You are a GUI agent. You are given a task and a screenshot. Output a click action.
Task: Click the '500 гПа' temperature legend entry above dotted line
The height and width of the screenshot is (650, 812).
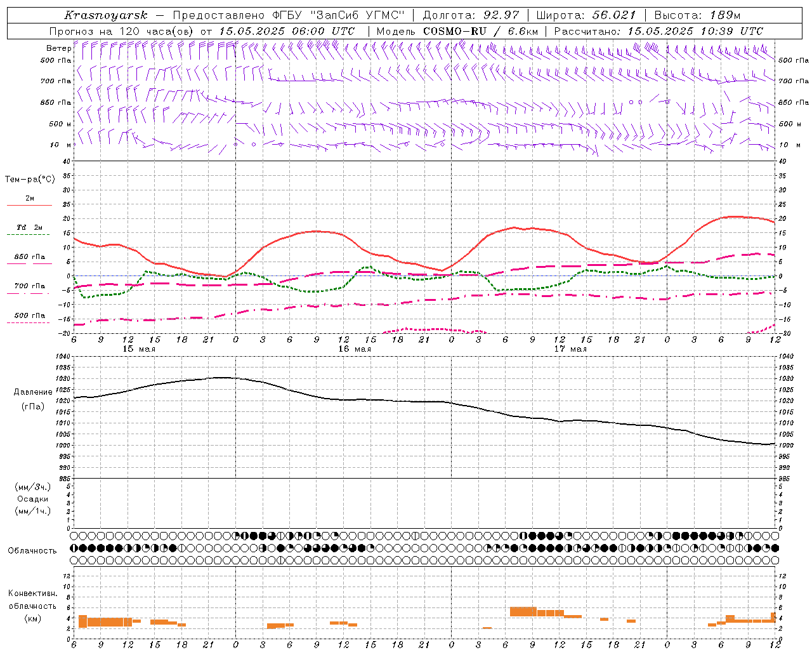pos(30,315)
